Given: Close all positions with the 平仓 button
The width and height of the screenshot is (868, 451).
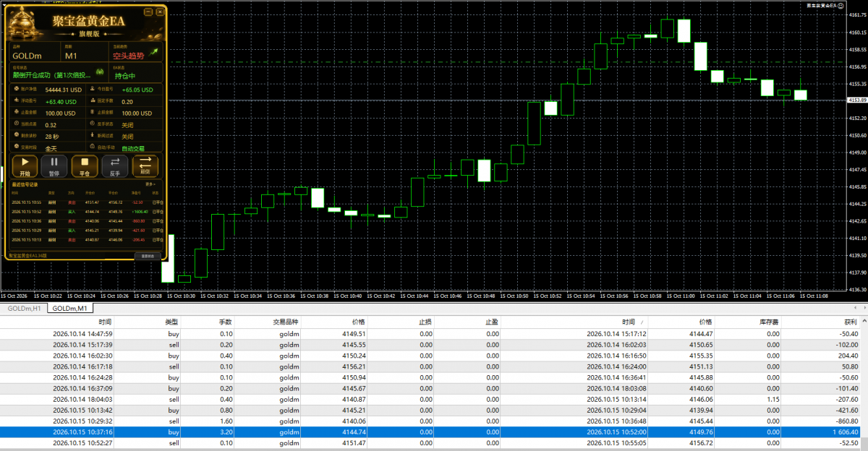Looking at the screenshot, I should tap(85, 166).
